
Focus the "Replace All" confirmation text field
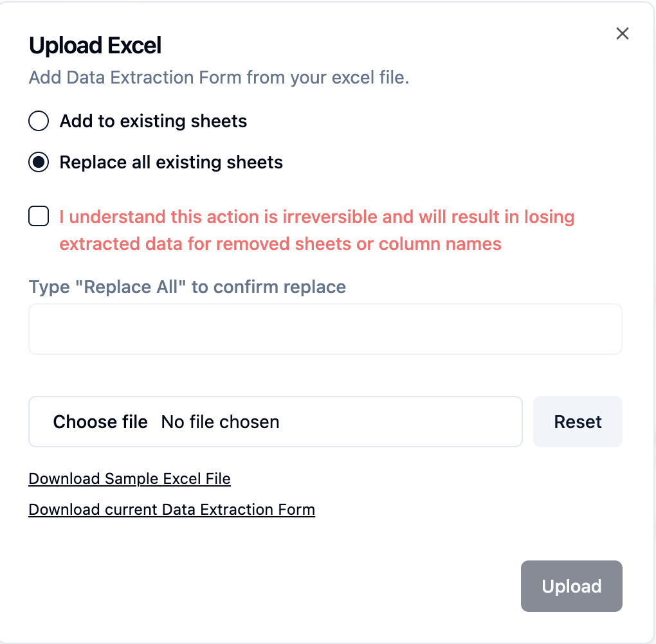(x=325, y=329)
